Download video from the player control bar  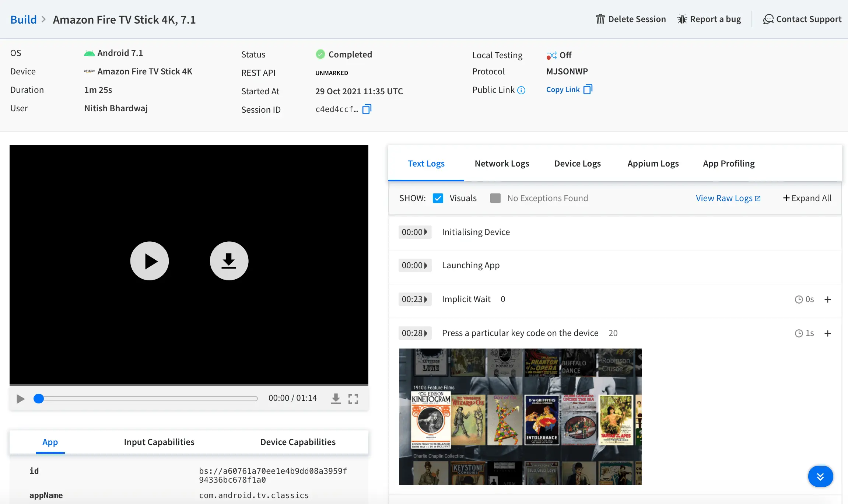click(x=336, y=399)
